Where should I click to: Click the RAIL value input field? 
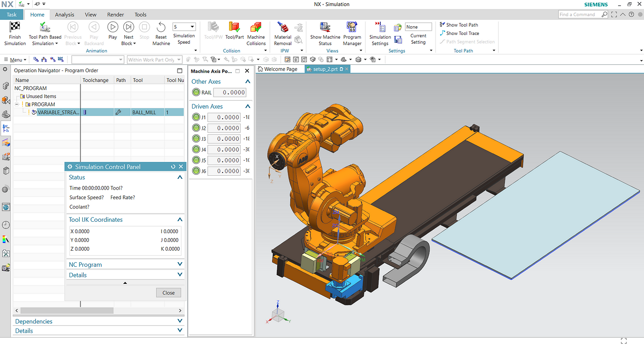tap(230, 92)
